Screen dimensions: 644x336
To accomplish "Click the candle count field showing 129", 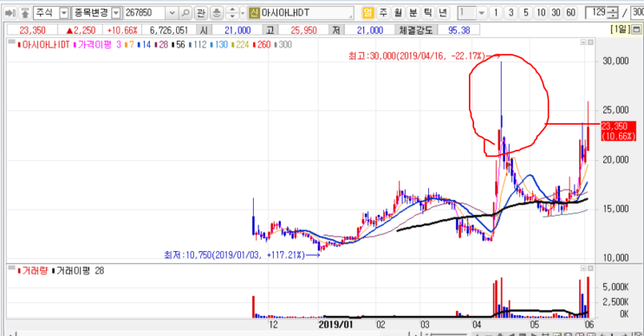I will pos(596,13).
